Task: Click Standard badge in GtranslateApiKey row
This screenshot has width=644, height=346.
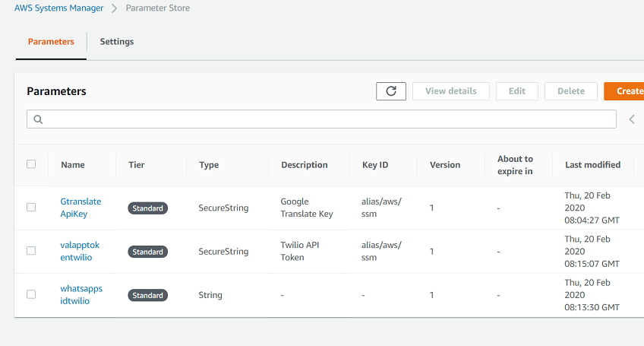Action: point(147,208)
